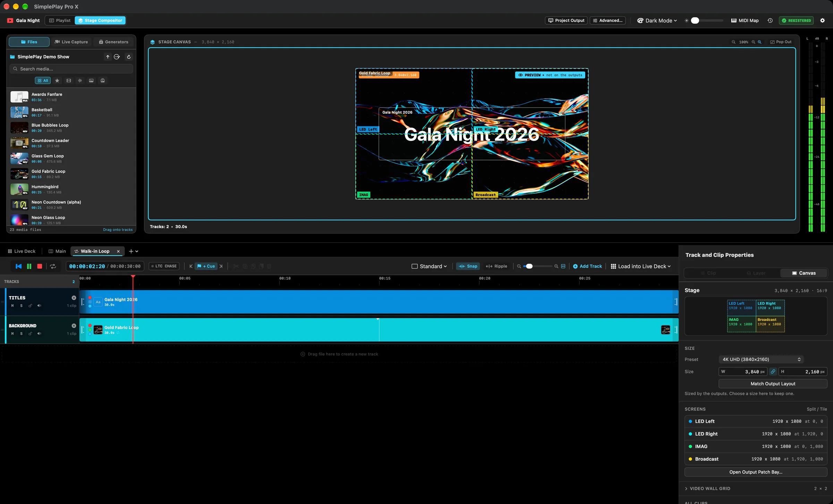Solo the BACKGROUND track
The width and height of the screenshot is (833, 504).
22,334
